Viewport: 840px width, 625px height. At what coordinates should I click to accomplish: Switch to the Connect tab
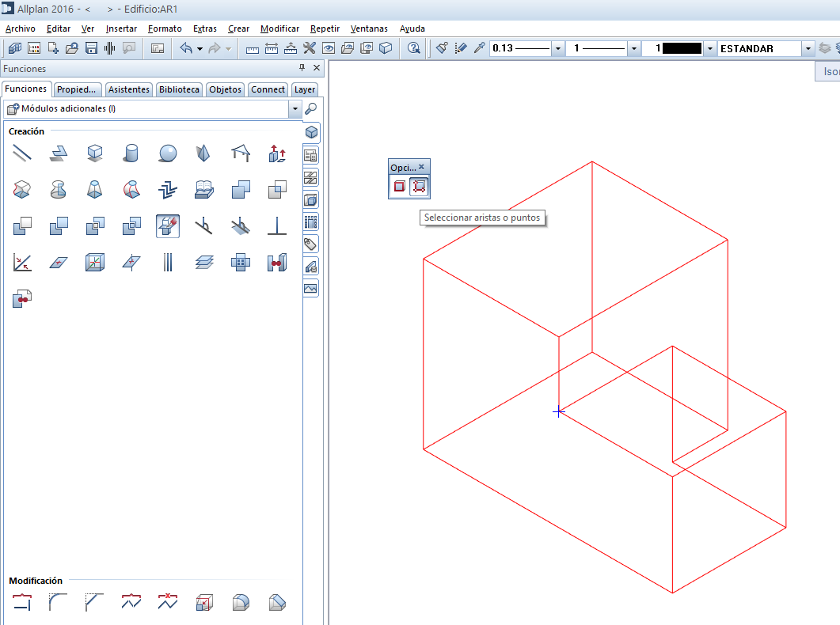[x=268, y=89]
